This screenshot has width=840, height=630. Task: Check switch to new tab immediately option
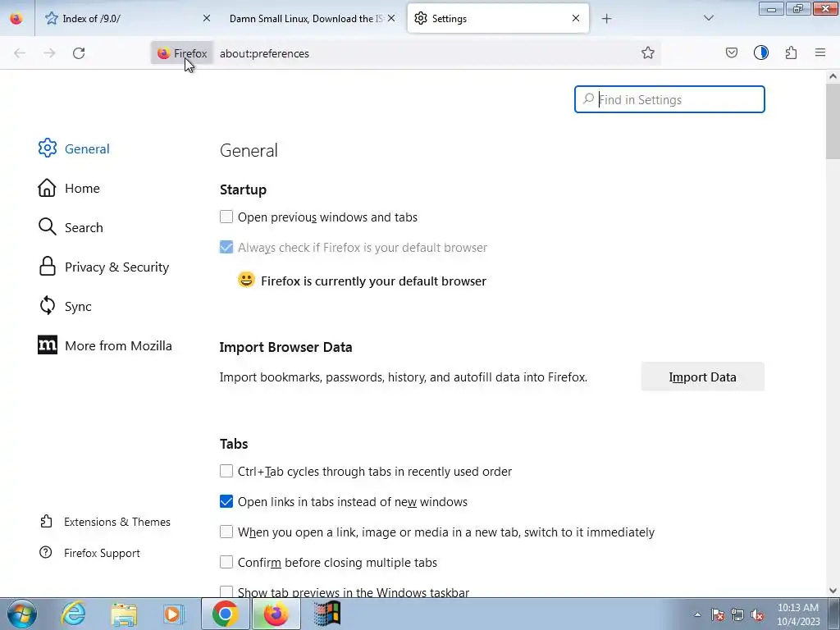(226, 532)
